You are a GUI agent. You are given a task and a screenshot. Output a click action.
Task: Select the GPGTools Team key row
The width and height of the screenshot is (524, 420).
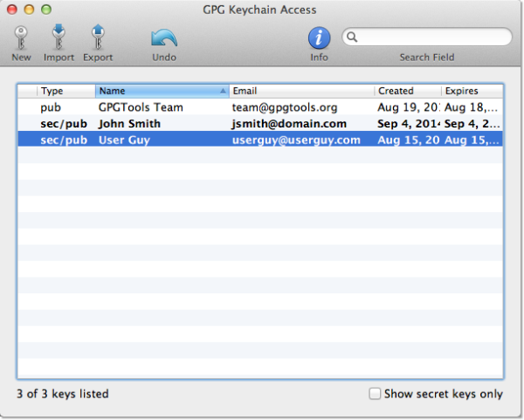click(260, 107)
